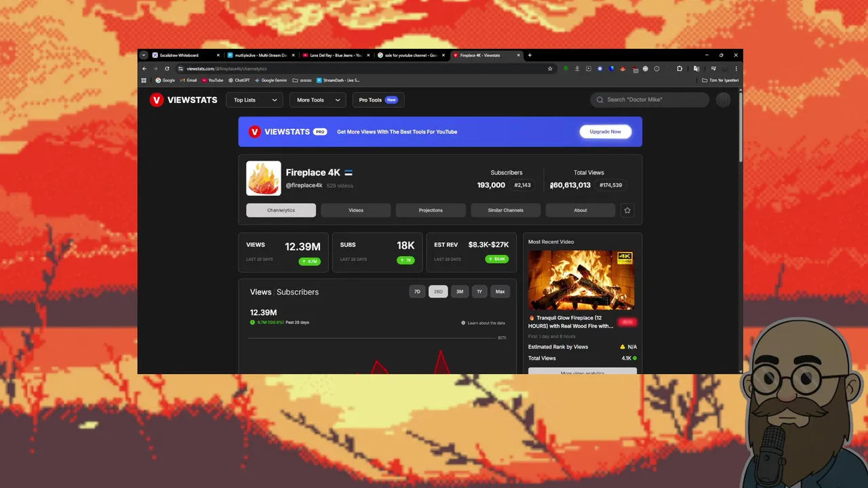Select the 3M time range

(460, 291)
